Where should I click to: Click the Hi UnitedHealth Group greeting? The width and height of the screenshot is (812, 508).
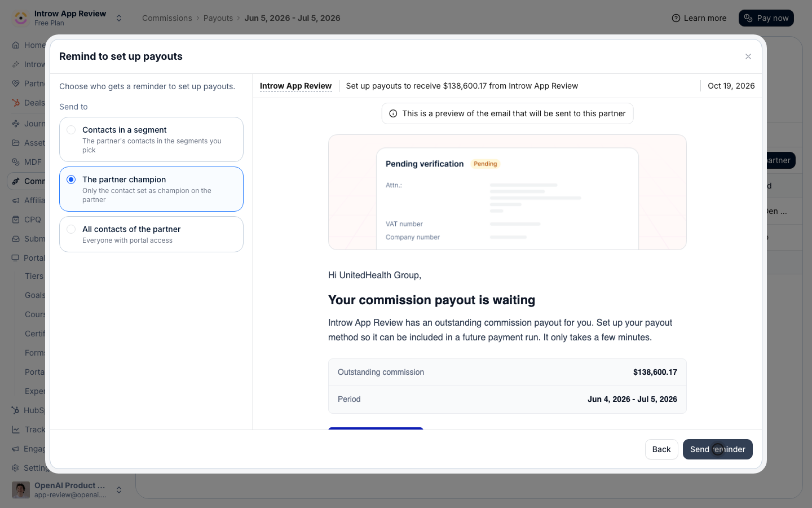(374, 275)
